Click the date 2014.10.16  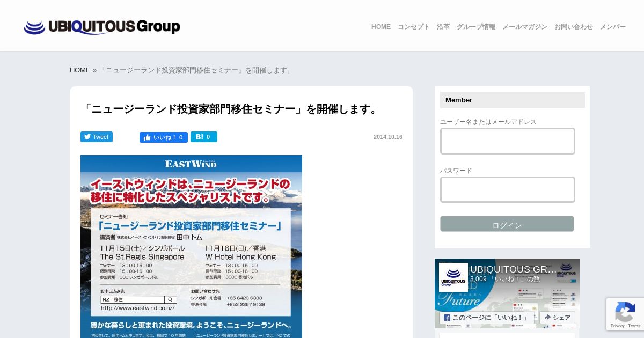[388, 137]
